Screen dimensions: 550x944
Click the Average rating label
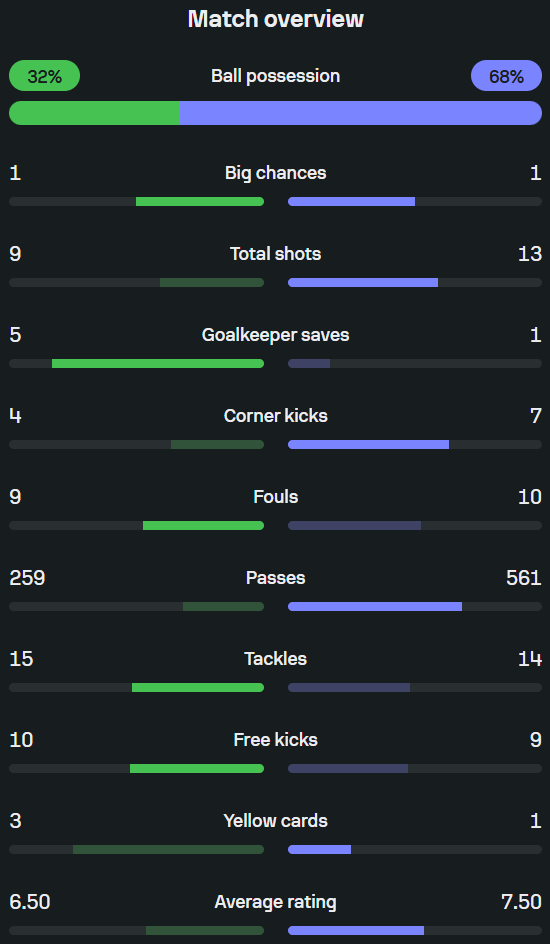pyautogui.click(x=276, y=902)
